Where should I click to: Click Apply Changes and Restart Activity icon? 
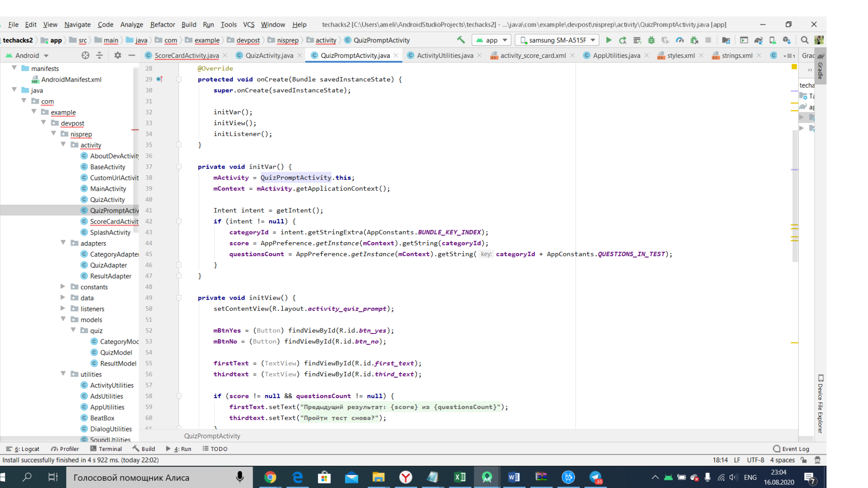[x=623, y=40]
